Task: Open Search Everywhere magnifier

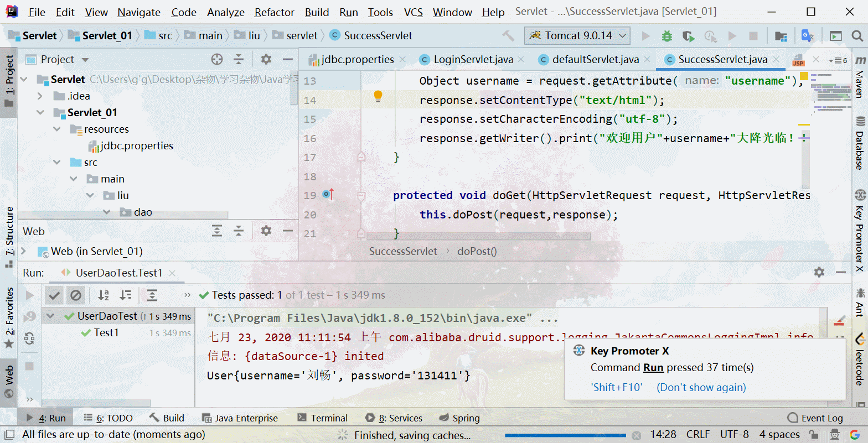Action: (x=857, y=36)
